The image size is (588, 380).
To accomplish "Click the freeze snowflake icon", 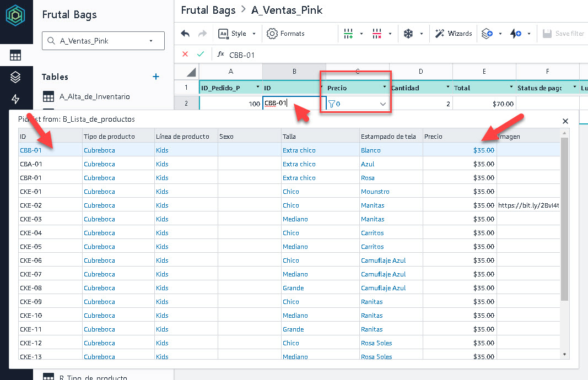I will [x=408, y=34].
